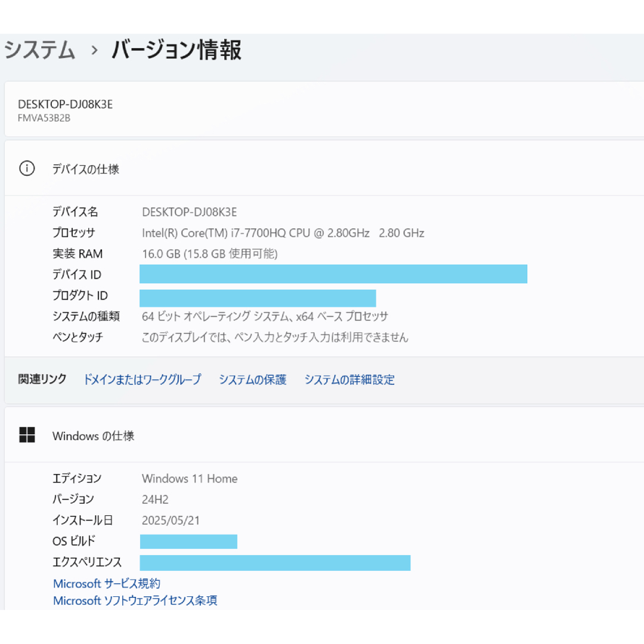
Task: Select the インストール日 value 2025/05/21
Action: (171, 521)
